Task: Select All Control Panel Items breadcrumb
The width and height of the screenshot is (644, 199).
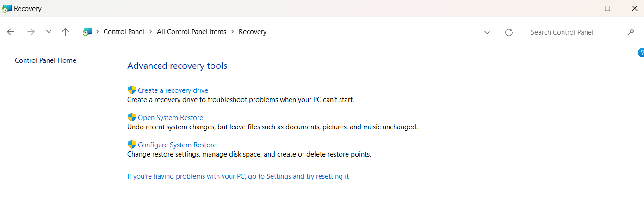Action: 192,32
